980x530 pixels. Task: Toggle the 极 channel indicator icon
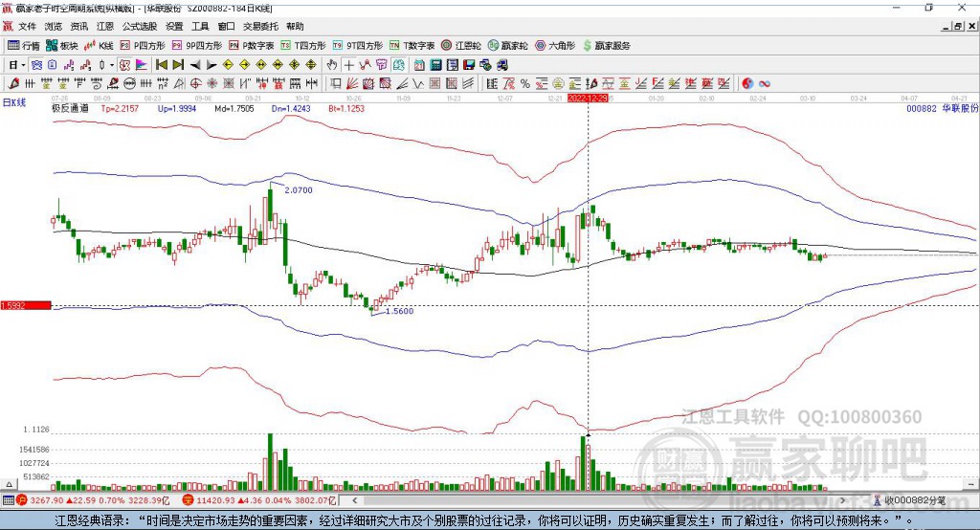124,65
